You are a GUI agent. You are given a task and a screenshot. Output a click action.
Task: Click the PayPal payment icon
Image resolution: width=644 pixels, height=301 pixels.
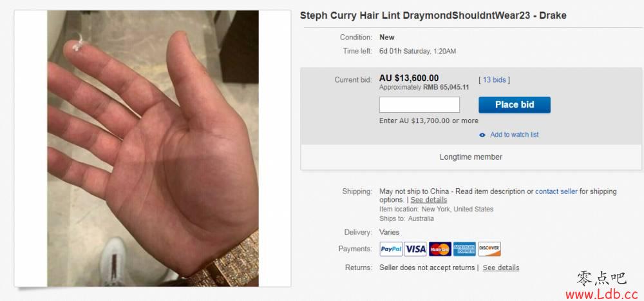(391, 249)
